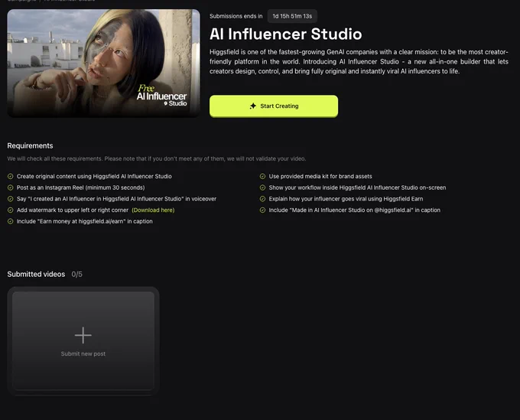This screenshot has height=420, width=520.
Task: Click the 'Submissions ends in' label
Action: coord(236,16)
